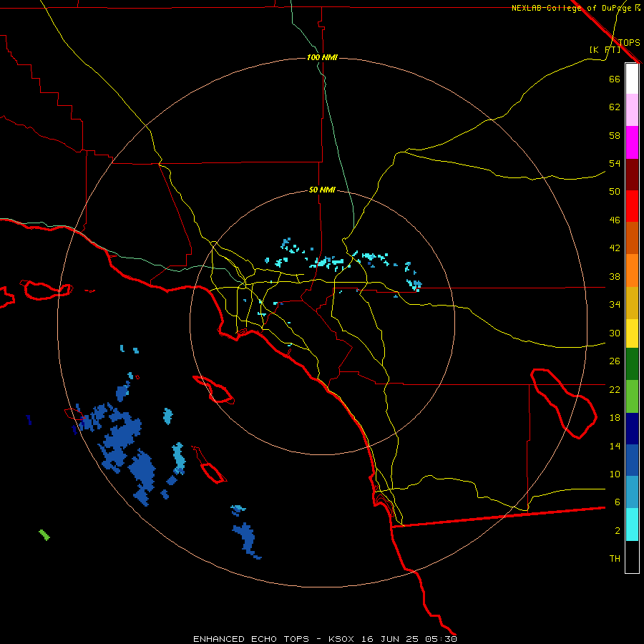This screenshot has height=644, width=644.
Task: Click the black TH legend swatch
Action: pyautogui.click(x=632, y=557)
